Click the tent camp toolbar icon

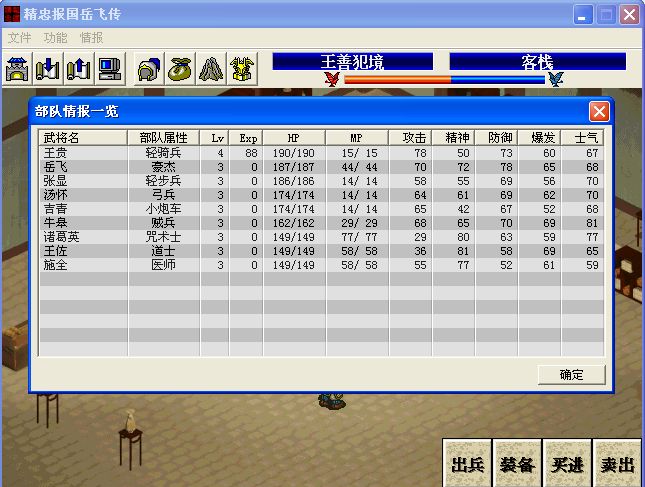coord(211,69)
